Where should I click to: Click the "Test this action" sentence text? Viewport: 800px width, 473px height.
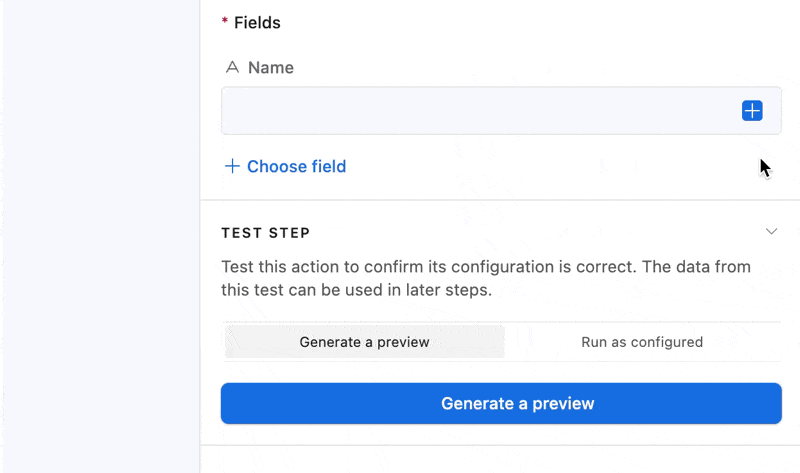coord(486,267)
